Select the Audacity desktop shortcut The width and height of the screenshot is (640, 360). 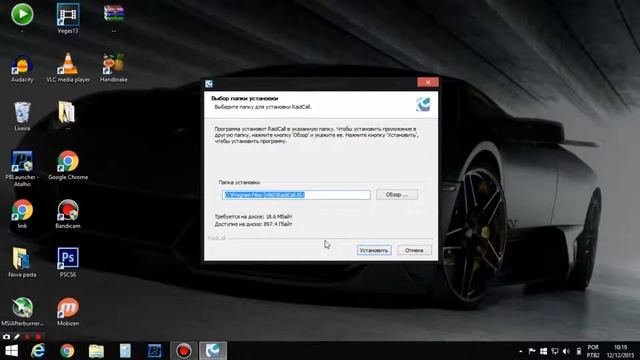tap(22, 68)
